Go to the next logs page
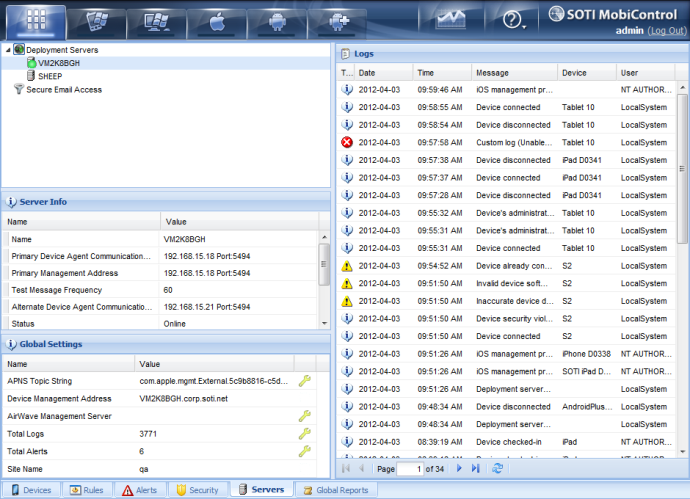690x499 pixels. [459, 469]
